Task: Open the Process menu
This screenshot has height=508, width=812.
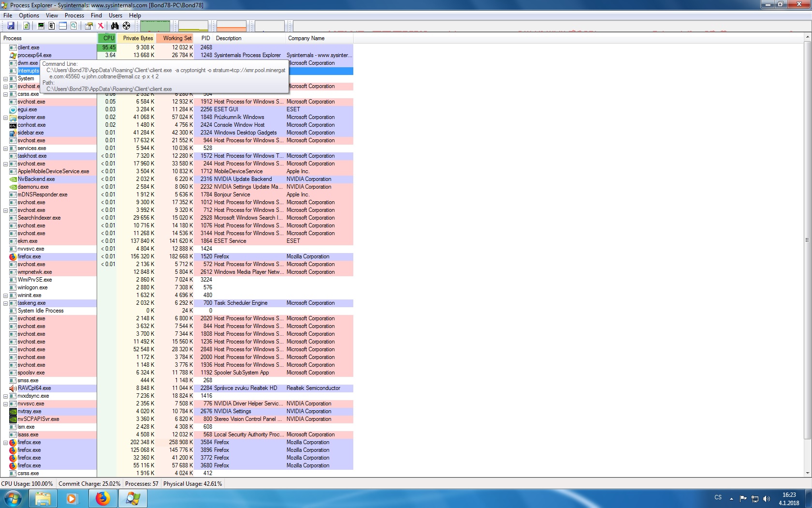Action: (x=74, y=15)
